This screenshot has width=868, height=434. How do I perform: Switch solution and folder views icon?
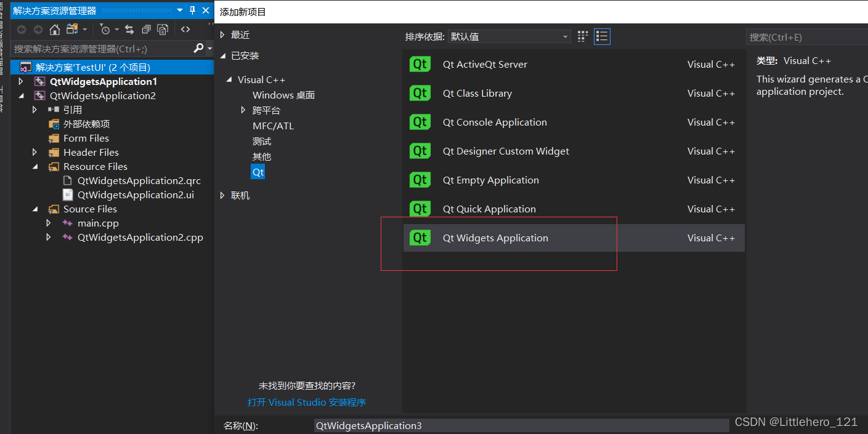click(72, 30)
